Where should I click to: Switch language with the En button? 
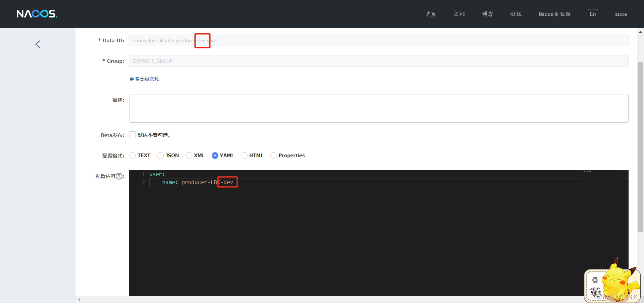click(593, 14)
